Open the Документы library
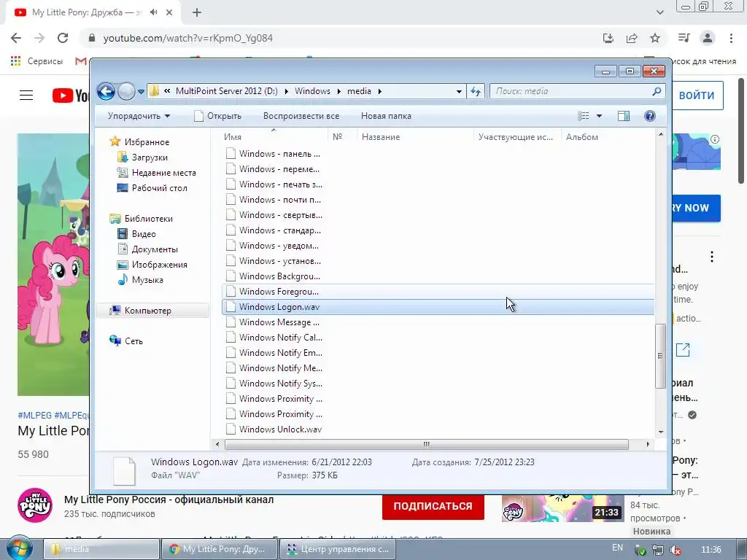This screenshot has width=747, height=560. [x=155, y=249]
